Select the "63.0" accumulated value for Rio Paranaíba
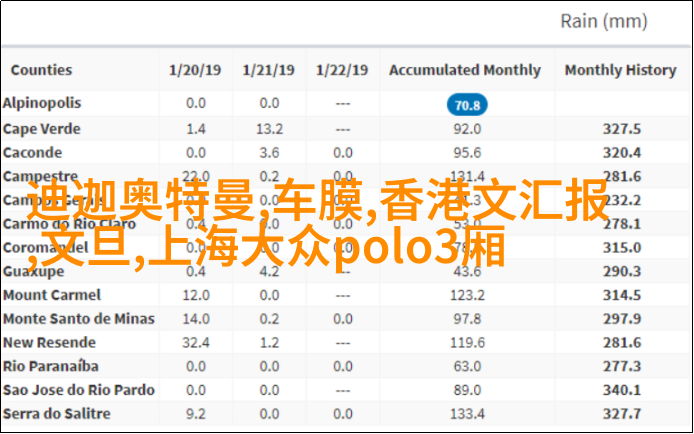 (467, 366)
